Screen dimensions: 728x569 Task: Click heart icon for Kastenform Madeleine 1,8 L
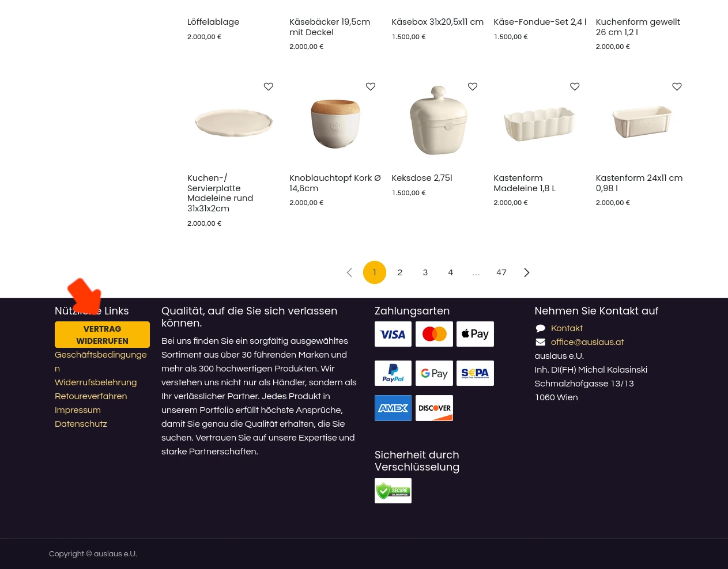tap(575, 86)
